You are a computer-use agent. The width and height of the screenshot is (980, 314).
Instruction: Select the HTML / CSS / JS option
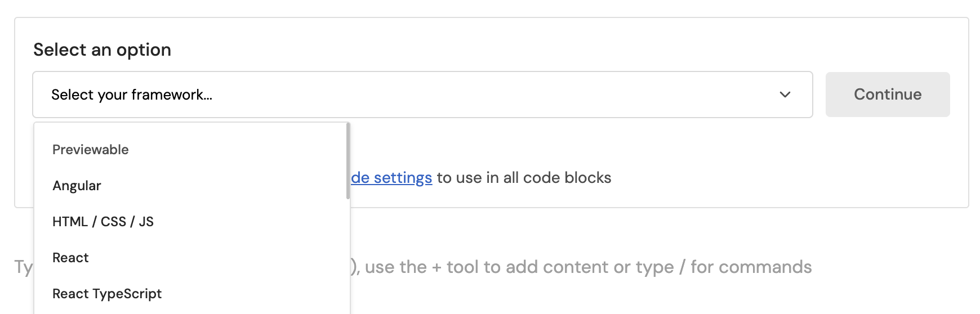[x=103, y=222]
